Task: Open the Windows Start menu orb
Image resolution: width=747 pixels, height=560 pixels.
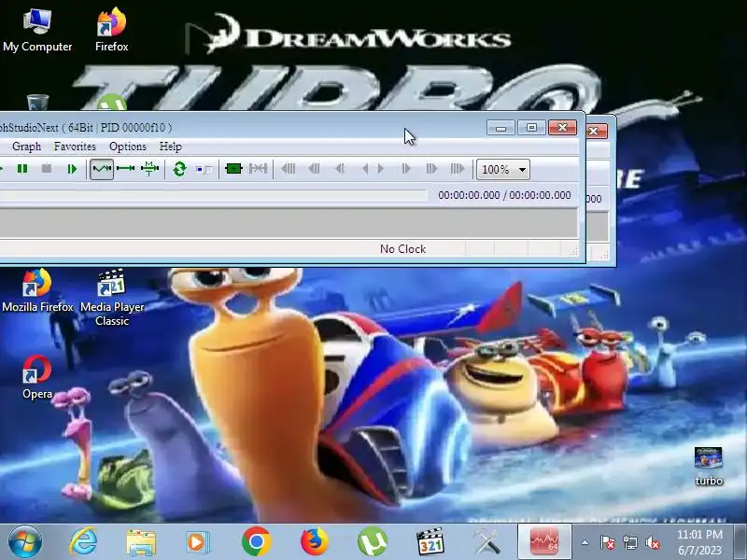Action: [25, 542]
